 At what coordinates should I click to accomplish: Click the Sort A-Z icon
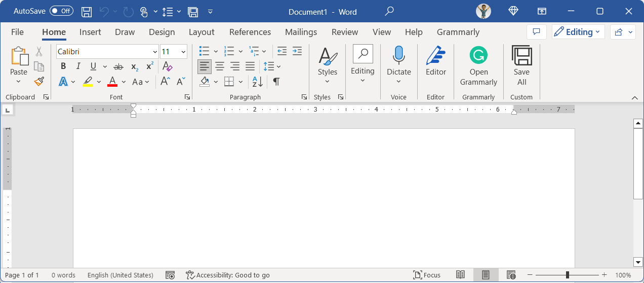[257, 82]
